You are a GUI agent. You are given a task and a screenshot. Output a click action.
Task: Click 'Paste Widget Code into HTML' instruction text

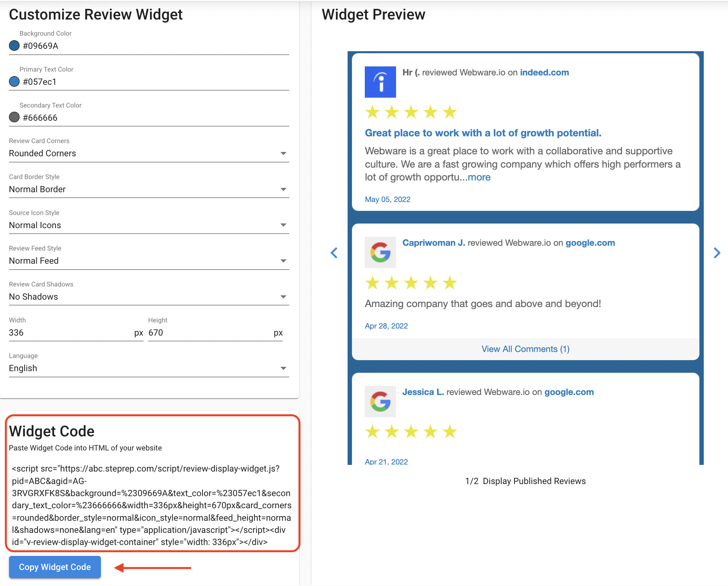[x=85, y=448]
